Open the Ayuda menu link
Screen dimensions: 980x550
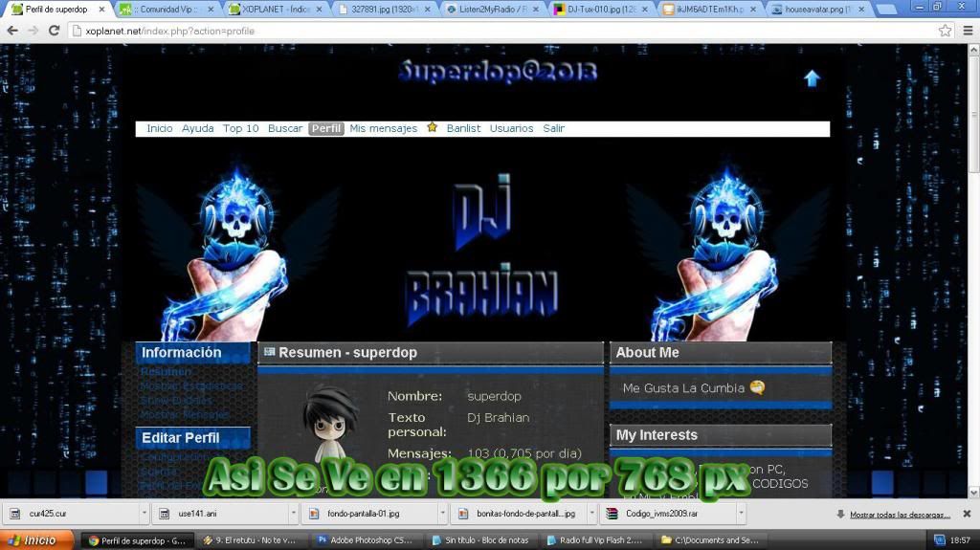(197, 128)
